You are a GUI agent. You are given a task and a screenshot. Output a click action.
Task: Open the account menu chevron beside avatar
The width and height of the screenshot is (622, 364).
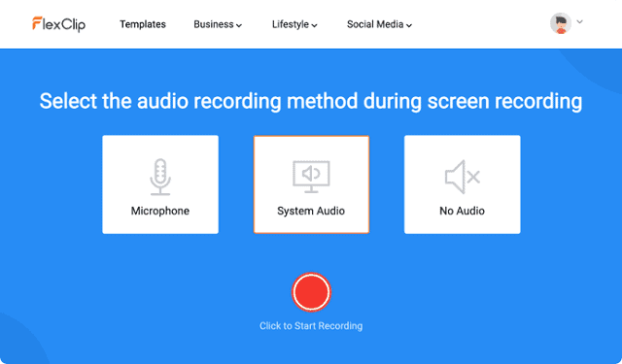pos(579,21)
